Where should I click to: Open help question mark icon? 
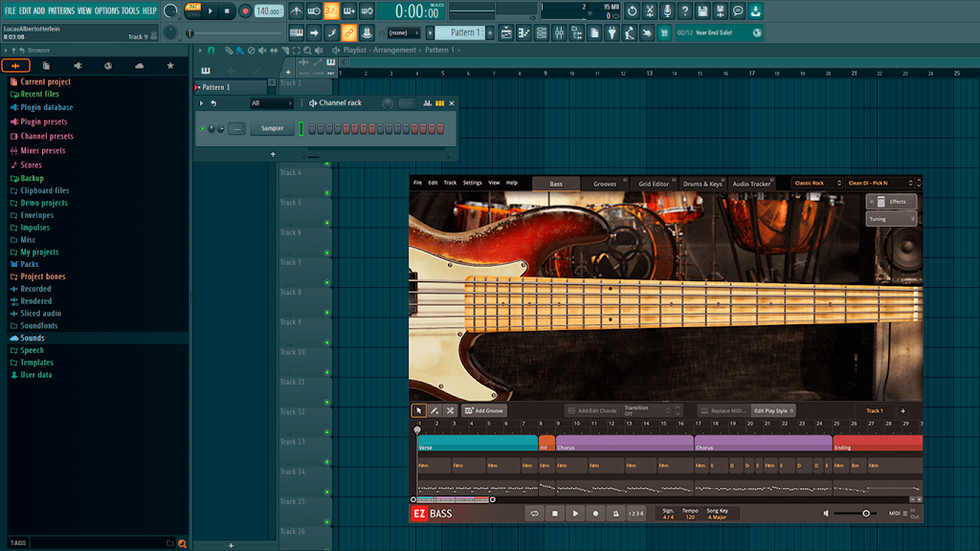(684, 11)
